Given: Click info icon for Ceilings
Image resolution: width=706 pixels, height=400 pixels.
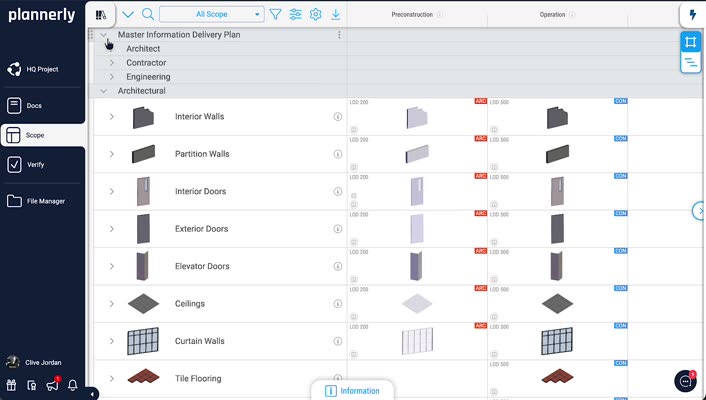Looking at the screenshot, I should [338, 304].
